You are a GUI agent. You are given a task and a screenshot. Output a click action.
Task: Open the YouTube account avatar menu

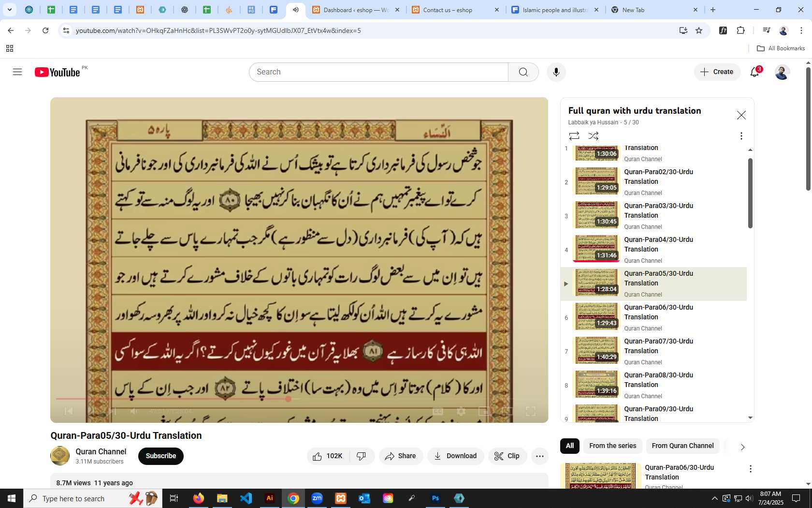click(782, 72)
